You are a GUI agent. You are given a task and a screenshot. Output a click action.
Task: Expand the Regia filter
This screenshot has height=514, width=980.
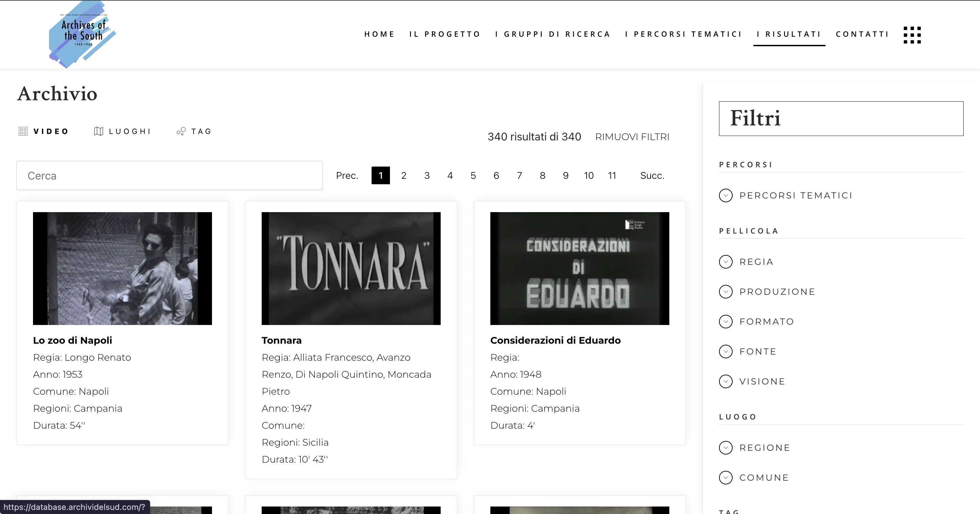click(x=725, y=262)
